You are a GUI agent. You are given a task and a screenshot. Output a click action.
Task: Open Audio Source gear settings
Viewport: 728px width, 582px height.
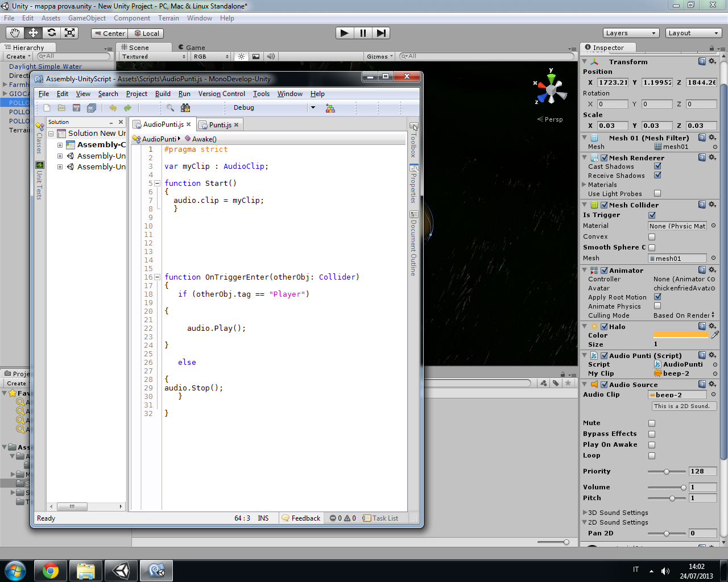tap(712, 384)
